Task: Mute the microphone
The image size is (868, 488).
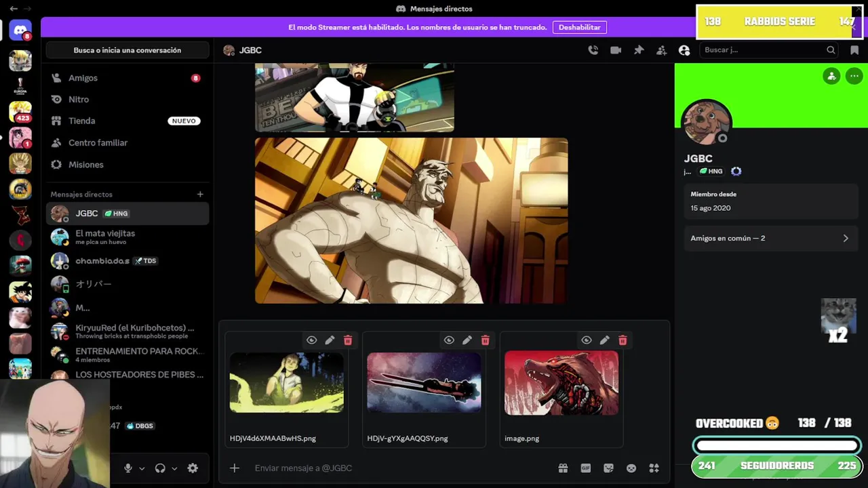Action: 127,468
